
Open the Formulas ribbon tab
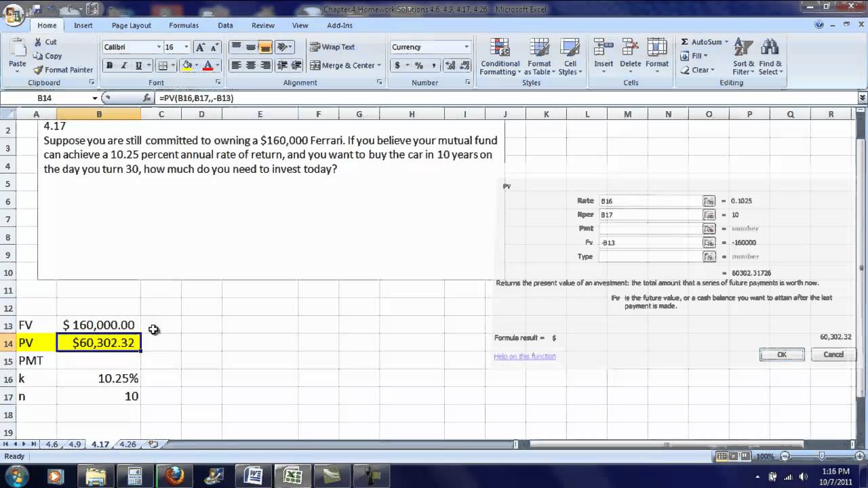coord(184,25)
